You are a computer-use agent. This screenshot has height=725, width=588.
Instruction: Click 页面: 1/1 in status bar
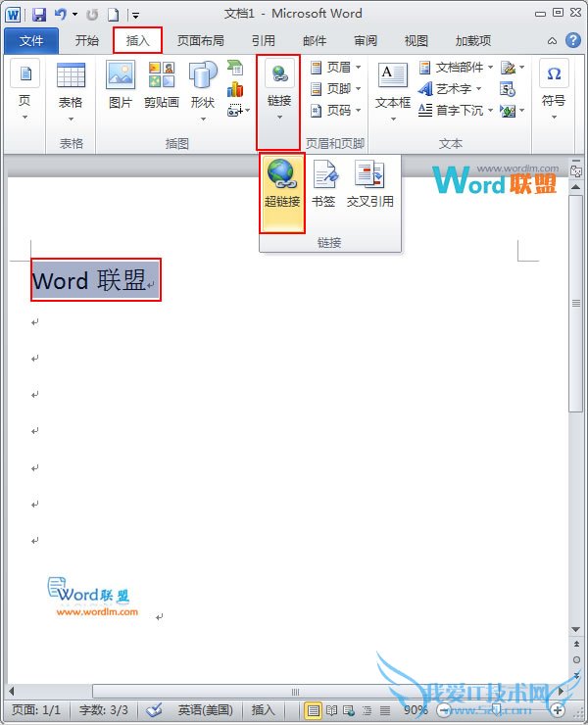pos(36,709)
